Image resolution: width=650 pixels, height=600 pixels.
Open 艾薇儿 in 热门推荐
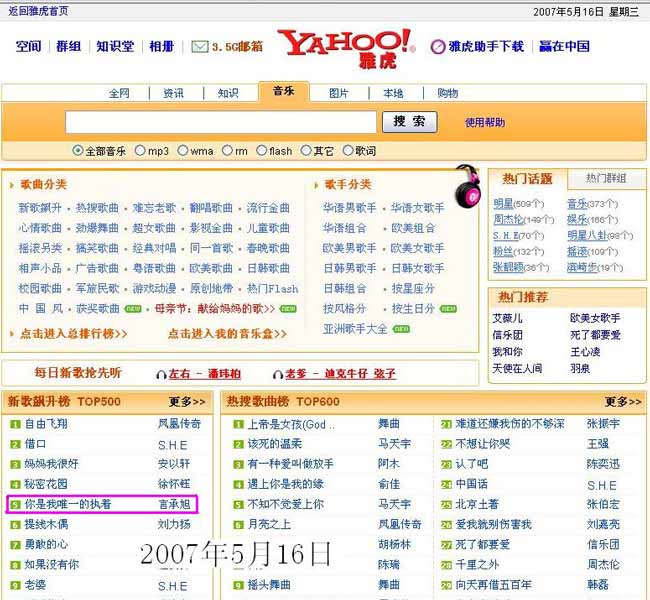click(507, 318)
